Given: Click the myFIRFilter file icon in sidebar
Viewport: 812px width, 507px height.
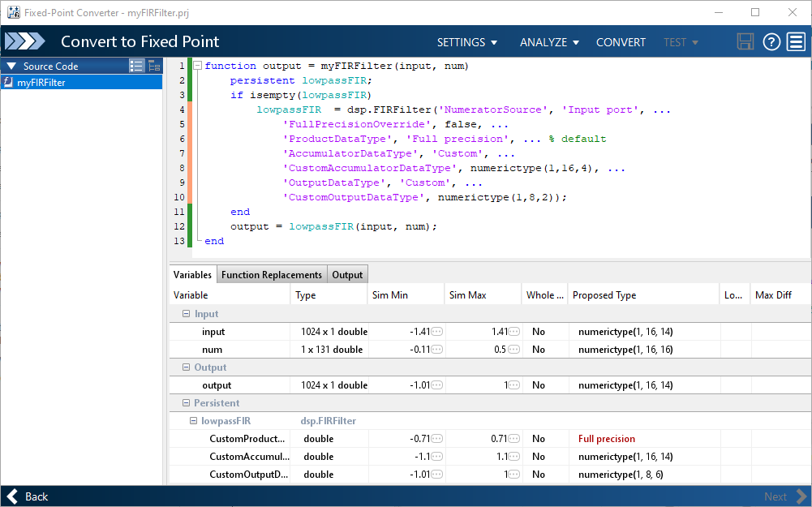Looking at the screenshot, I should (8, 82).
